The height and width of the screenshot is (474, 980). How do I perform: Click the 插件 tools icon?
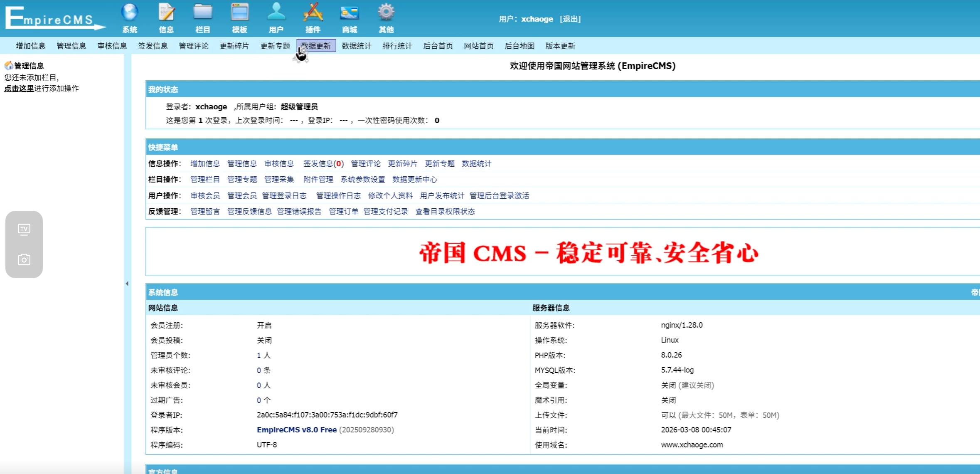313,12
